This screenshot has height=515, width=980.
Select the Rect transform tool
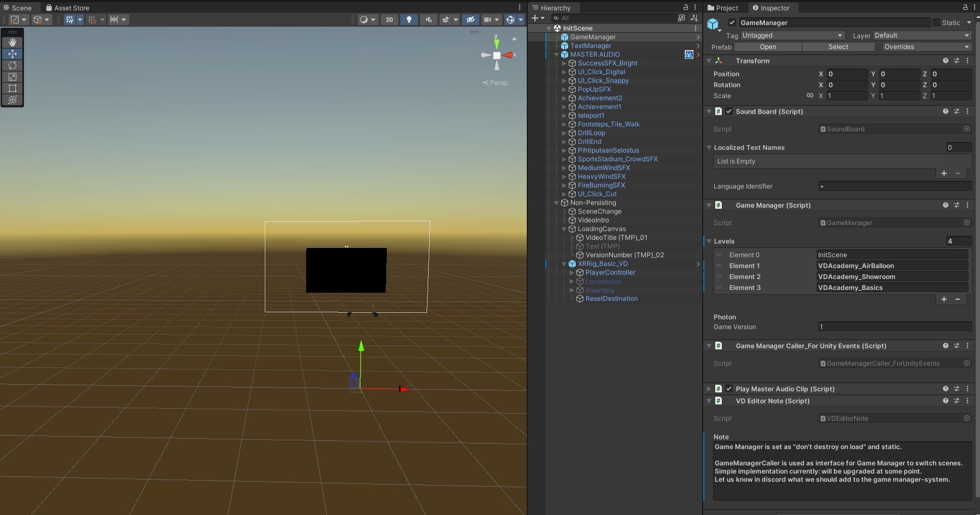[13, 88]
